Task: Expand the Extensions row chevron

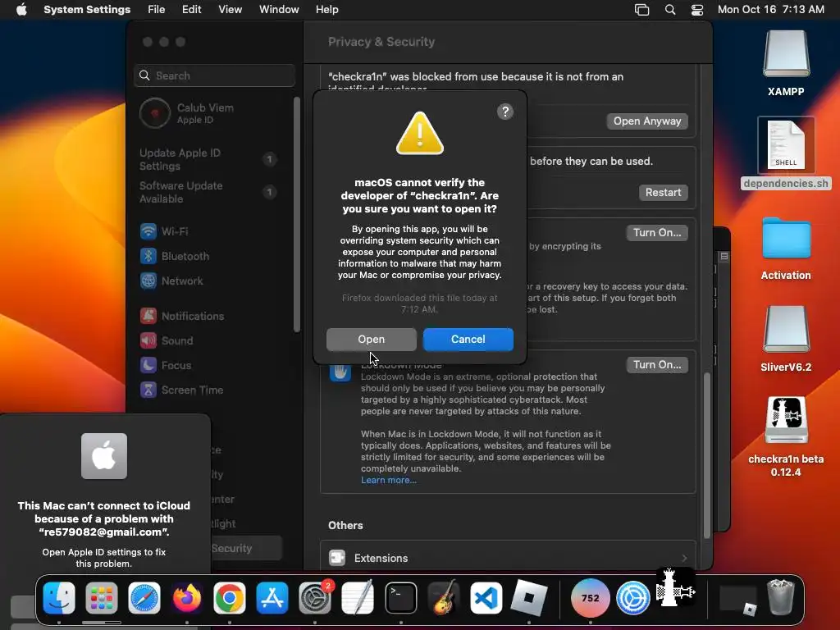Action: (684, 558)
